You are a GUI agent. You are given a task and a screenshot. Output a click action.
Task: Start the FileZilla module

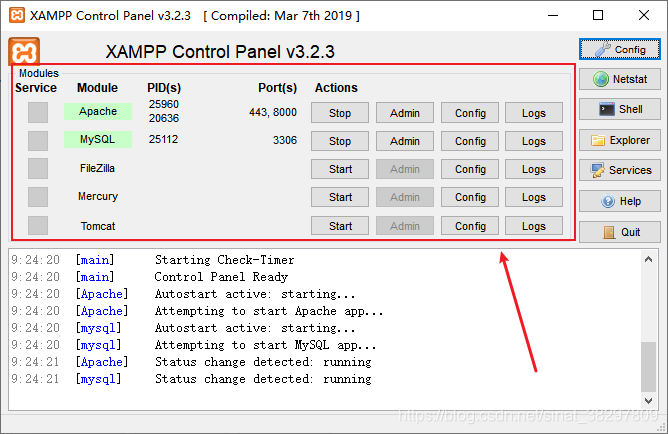340,169
